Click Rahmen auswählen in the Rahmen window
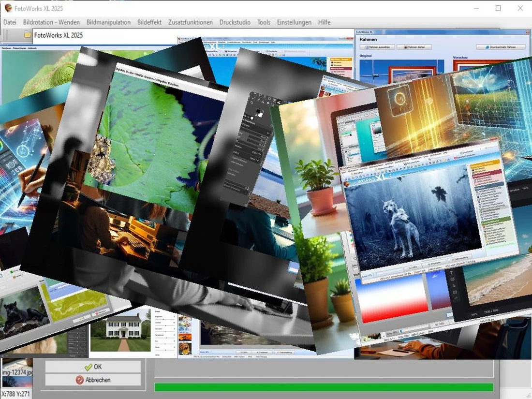532x399 pixels. point(377,47)
